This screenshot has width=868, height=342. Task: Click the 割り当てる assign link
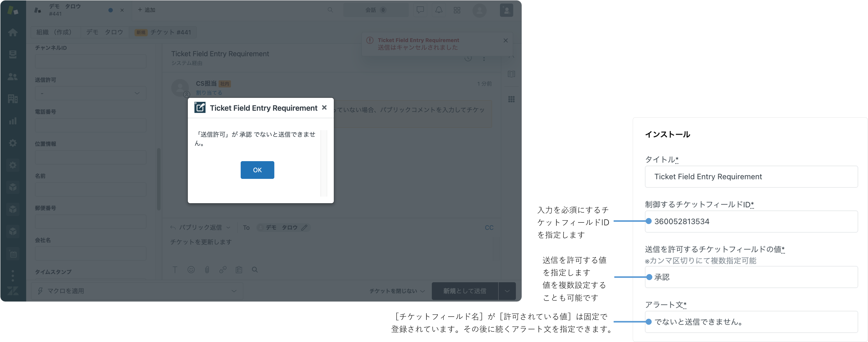[209, 93]
